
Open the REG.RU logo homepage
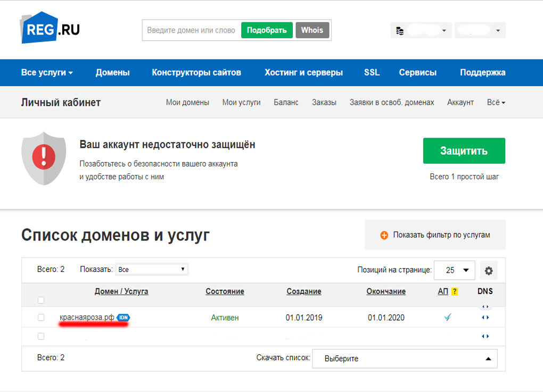[x=50, y=28]
